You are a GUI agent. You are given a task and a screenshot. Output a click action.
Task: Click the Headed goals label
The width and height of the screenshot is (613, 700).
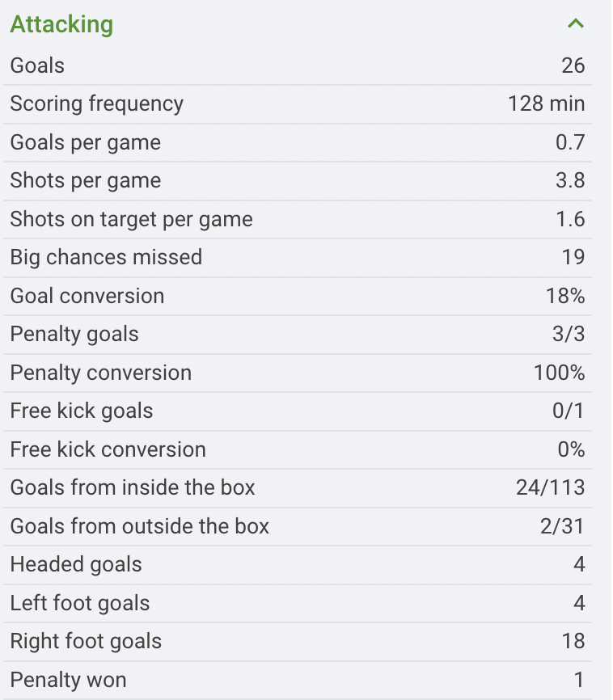[x=76, y=564]
